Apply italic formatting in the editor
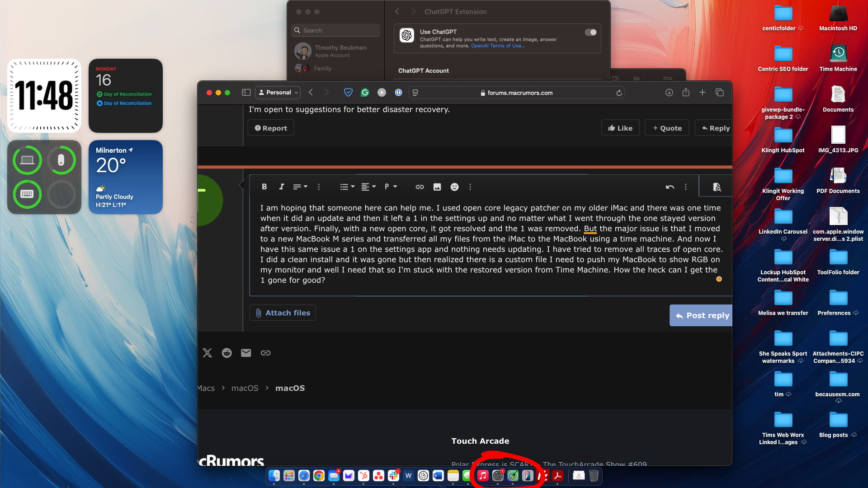 282,187
